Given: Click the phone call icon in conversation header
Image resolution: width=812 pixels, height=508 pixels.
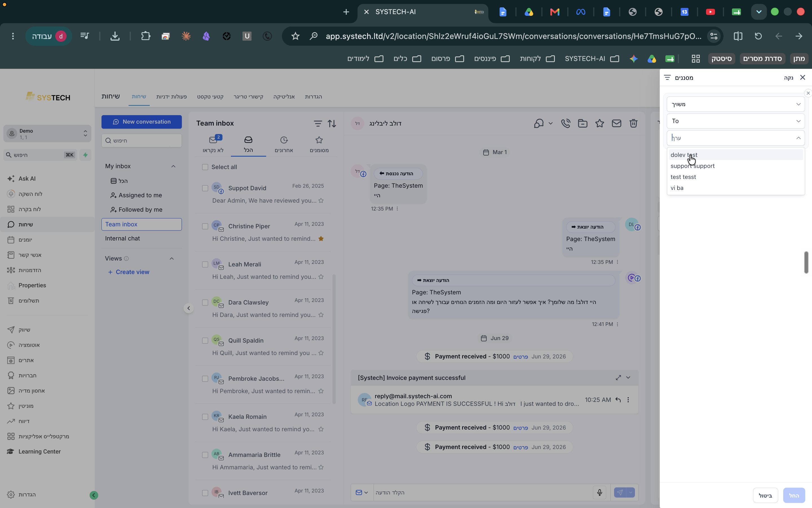Looking at the screenshot, I should pyautogui.click(x=566, y=123).
